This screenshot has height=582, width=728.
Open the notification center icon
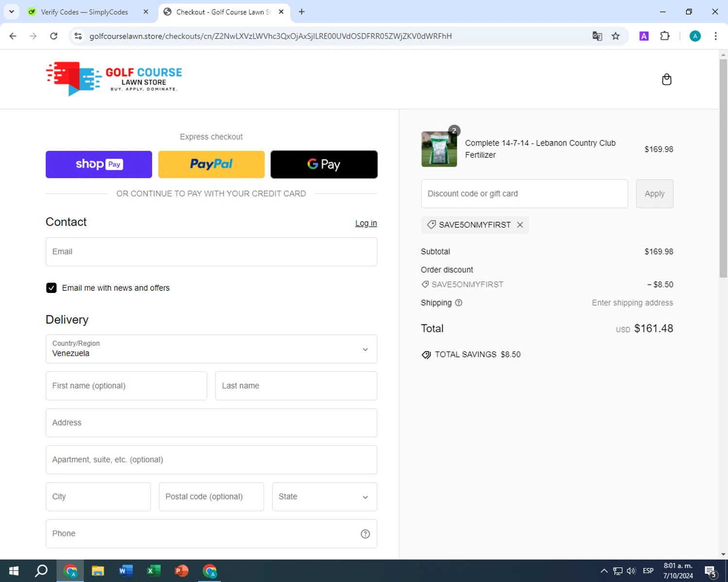coord(711,571)
